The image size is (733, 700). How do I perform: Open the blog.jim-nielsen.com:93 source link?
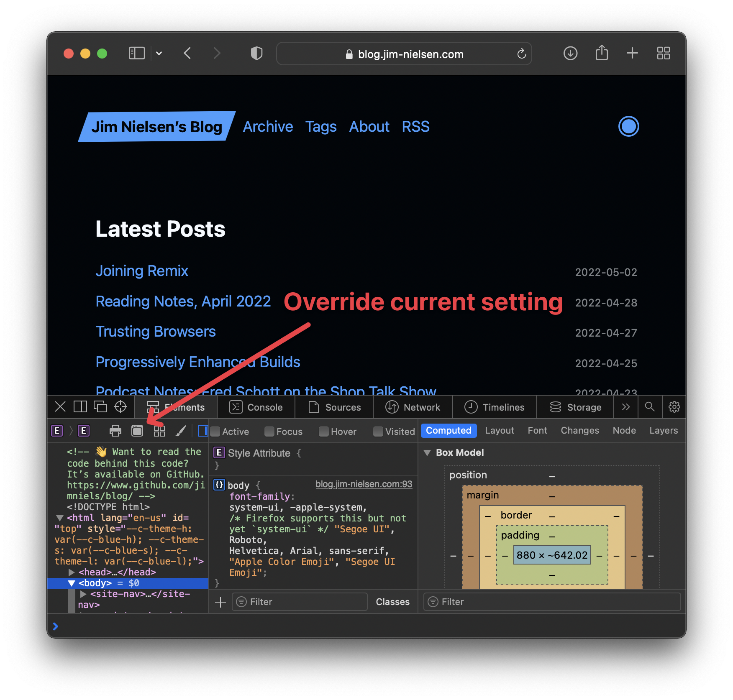coord(364,484)
